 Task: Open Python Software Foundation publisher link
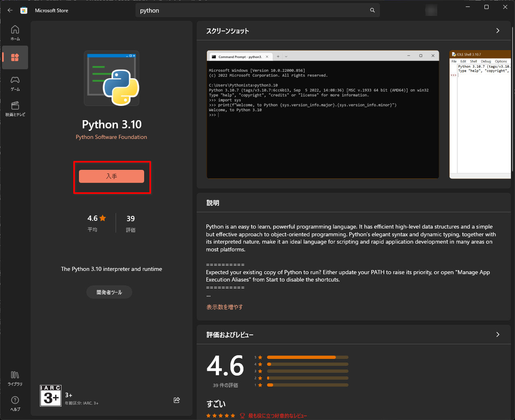(x=112, y=137)
